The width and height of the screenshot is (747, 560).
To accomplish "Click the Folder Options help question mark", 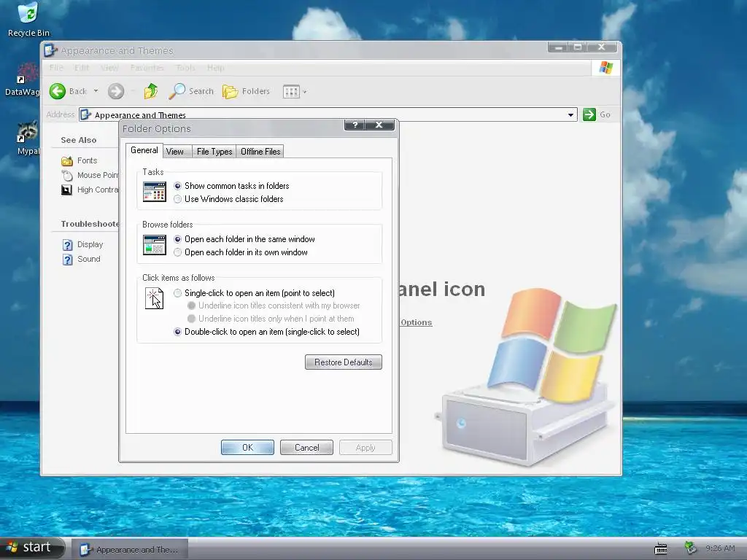I will [355, 125].
